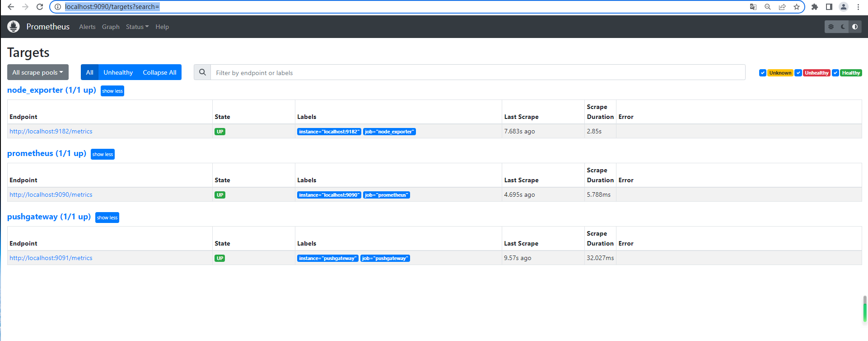
Task: Click the job="node_exporter" label badge
Action: pos(389,132)
